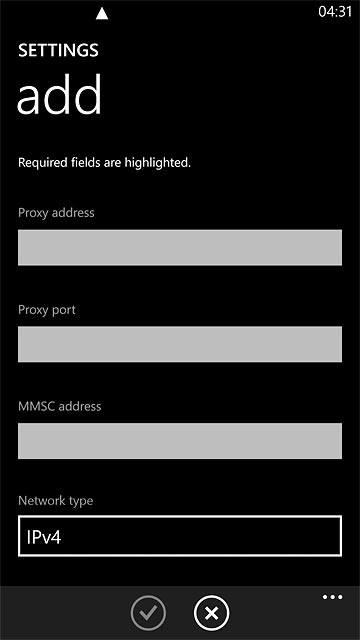Viewport: 360px width, 640px height.
Task: Tap the X cancel icon
Action: [211, 613]
